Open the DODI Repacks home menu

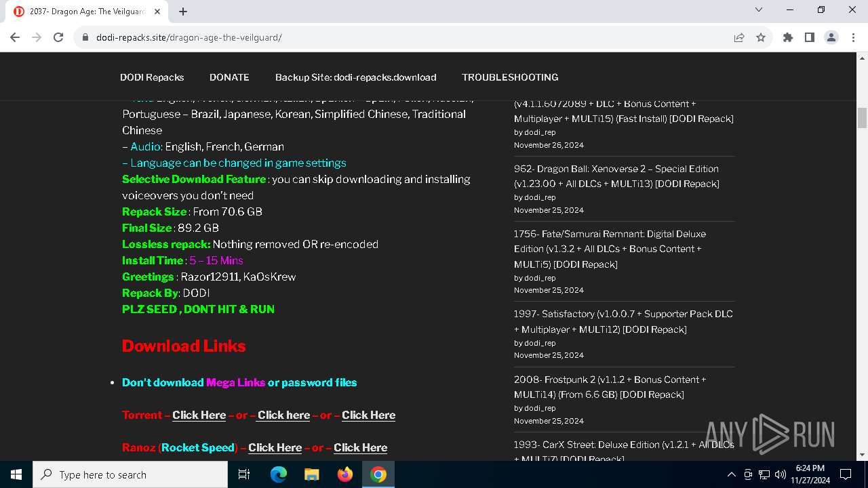click(x=152, y=77)
